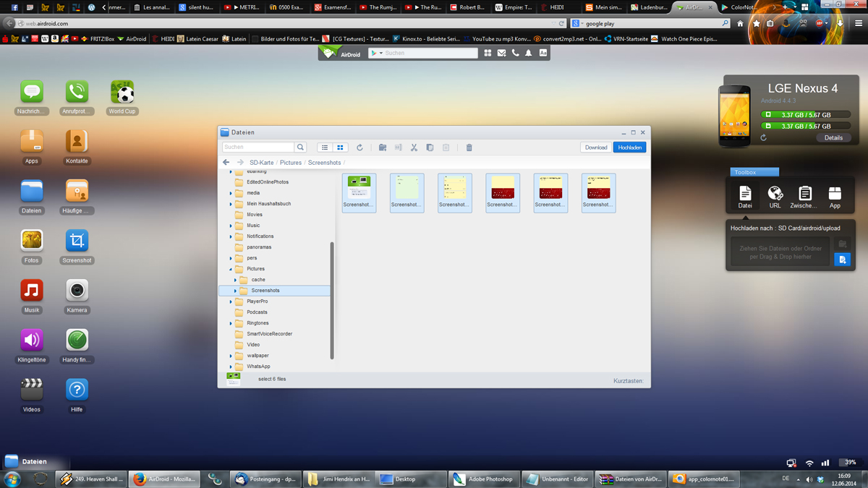Click the blue file upload button in Toolbox

pyautogui.click(x=842, y=260)
